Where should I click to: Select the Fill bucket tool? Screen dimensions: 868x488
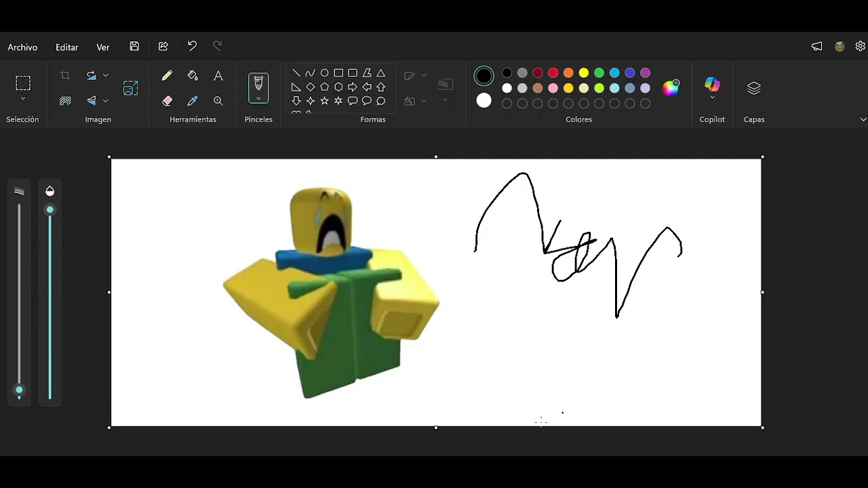tap(193, 75)
